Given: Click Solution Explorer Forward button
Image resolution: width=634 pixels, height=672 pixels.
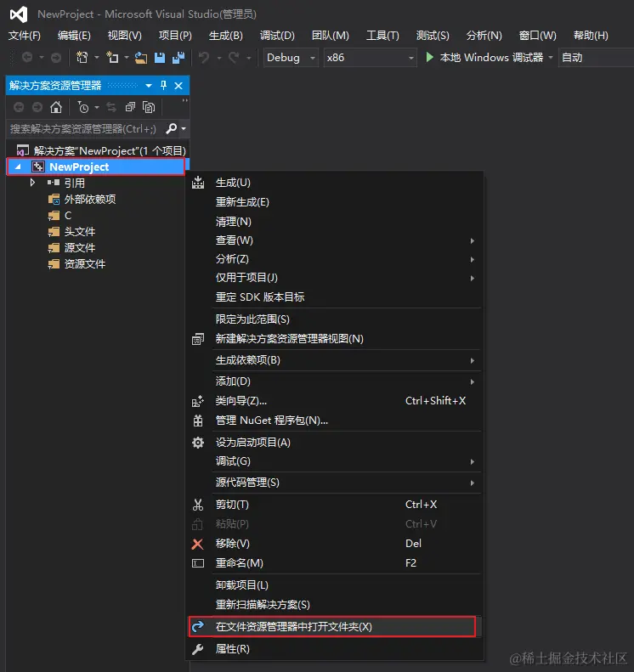Looking at the screenshot, I should pos(37,107).
